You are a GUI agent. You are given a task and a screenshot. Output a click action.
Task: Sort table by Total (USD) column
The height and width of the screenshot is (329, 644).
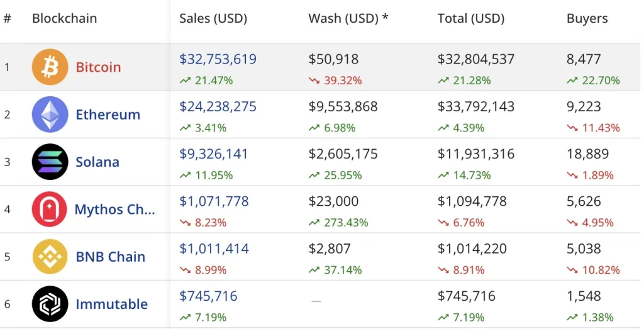coord(471,18)
